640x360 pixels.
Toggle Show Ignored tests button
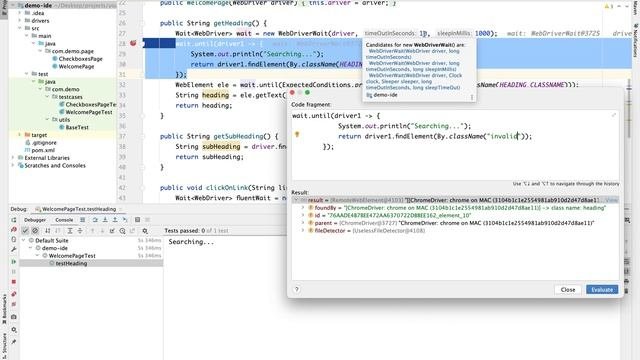point(35,231)
